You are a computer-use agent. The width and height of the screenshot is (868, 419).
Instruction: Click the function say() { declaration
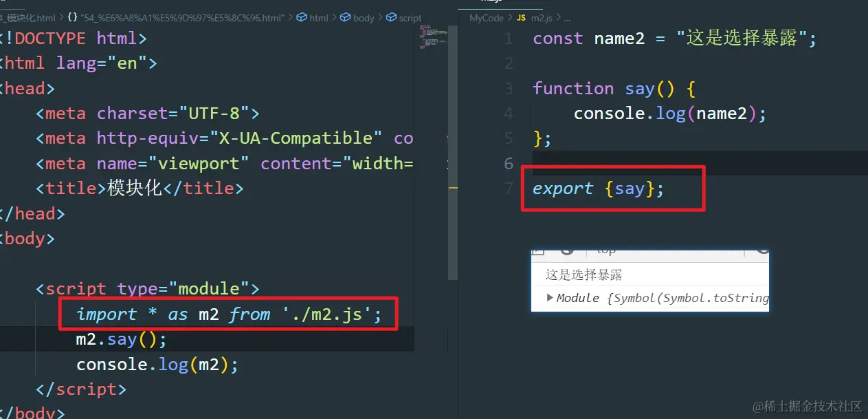614,88
